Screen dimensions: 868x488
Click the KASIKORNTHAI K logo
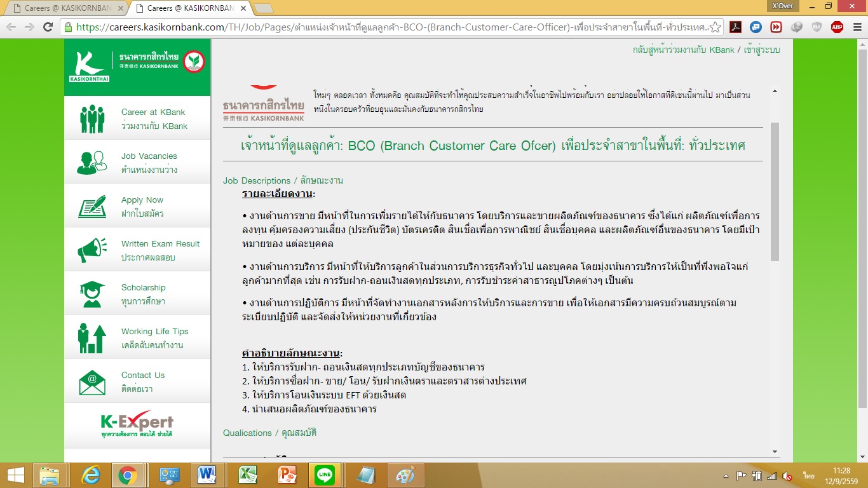pos(88,67)
